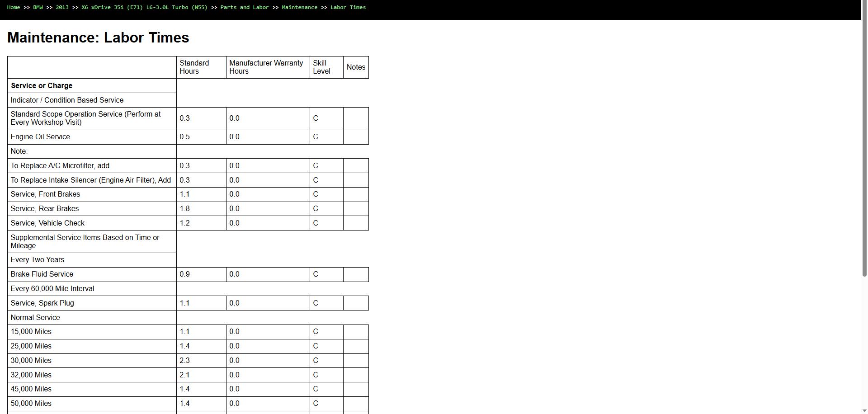
Task: Click the 30,000 Miles row label
Action: 31,361
